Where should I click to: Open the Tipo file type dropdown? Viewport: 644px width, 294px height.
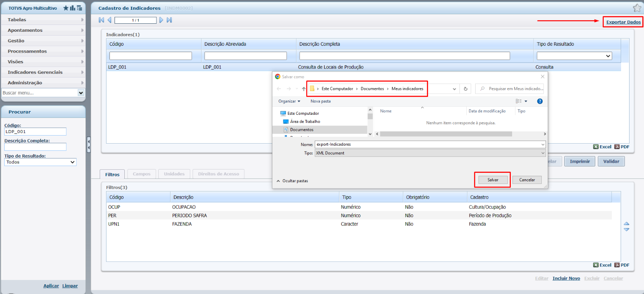(543, 153)
